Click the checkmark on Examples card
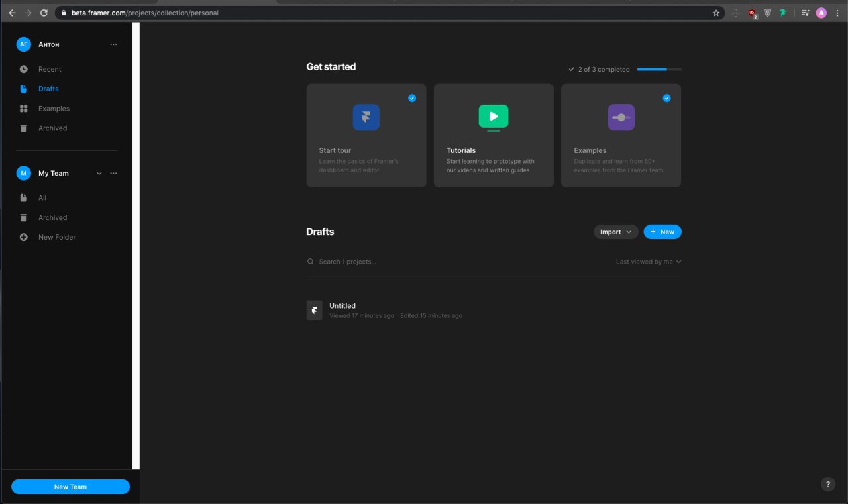The image size is (848, 504). pyautogui.click(x=666, y=98)
